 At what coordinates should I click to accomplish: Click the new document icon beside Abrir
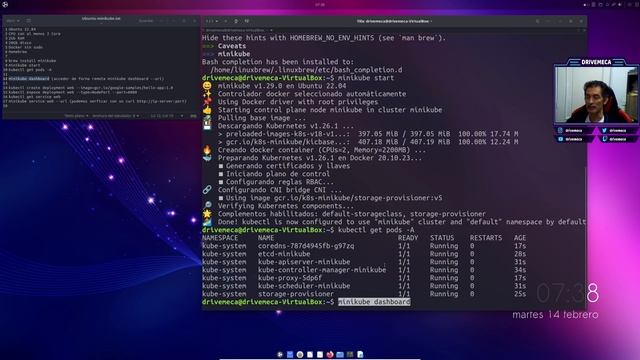(29, 20)
